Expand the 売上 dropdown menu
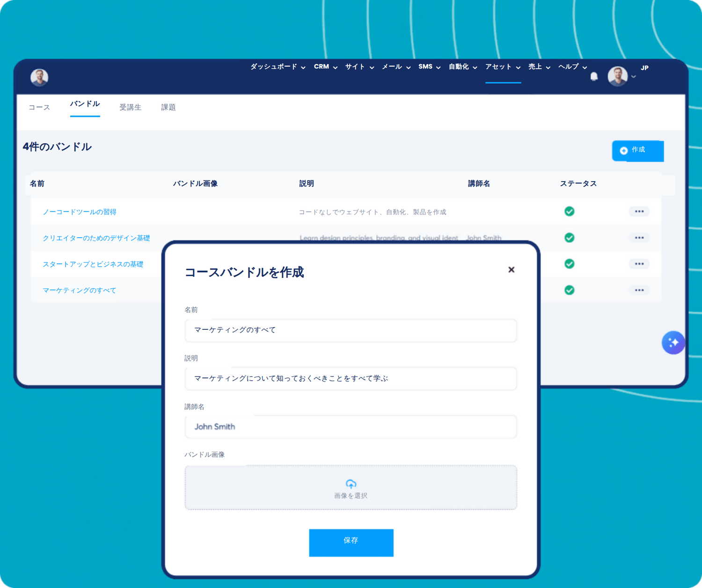Viewport: 702px width, 588px height. point(539,67)
